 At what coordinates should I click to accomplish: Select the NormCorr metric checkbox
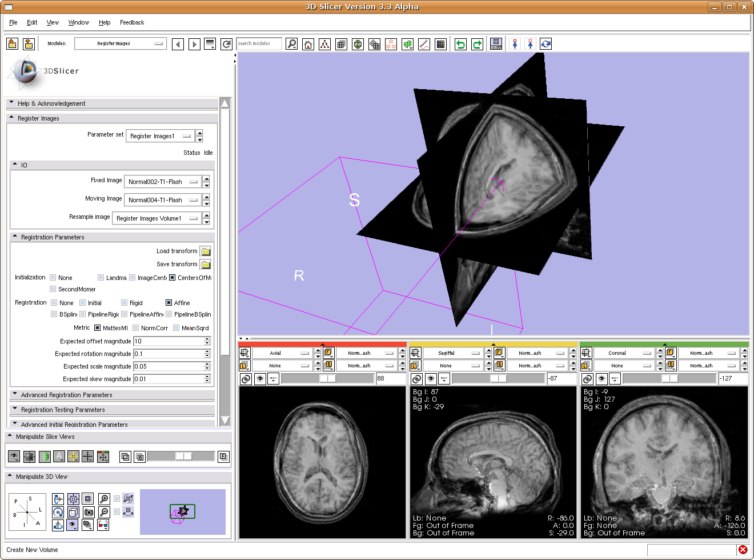pos(136,328)
